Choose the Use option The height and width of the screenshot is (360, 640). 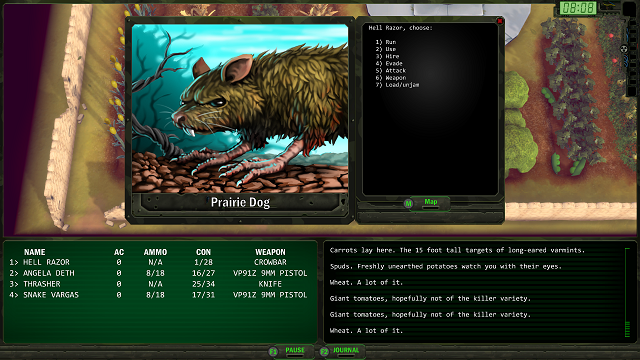coord(386,49)
